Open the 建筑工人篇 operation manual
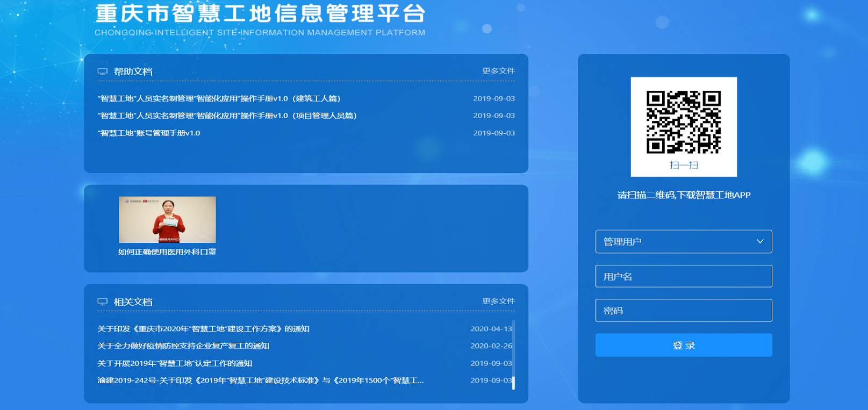Viewport: 868px width, 410px height. point(219,98)
